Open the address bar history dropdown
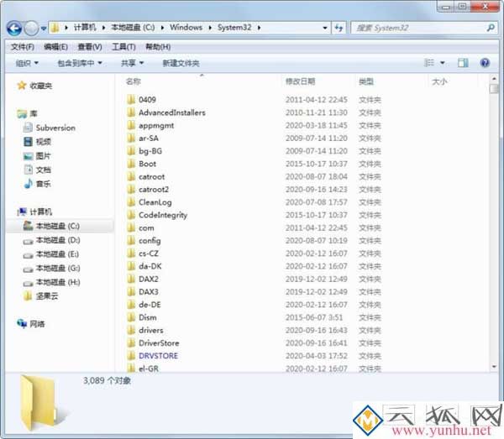The width and height of the screenshot is (504, 439). coord(325,28)
